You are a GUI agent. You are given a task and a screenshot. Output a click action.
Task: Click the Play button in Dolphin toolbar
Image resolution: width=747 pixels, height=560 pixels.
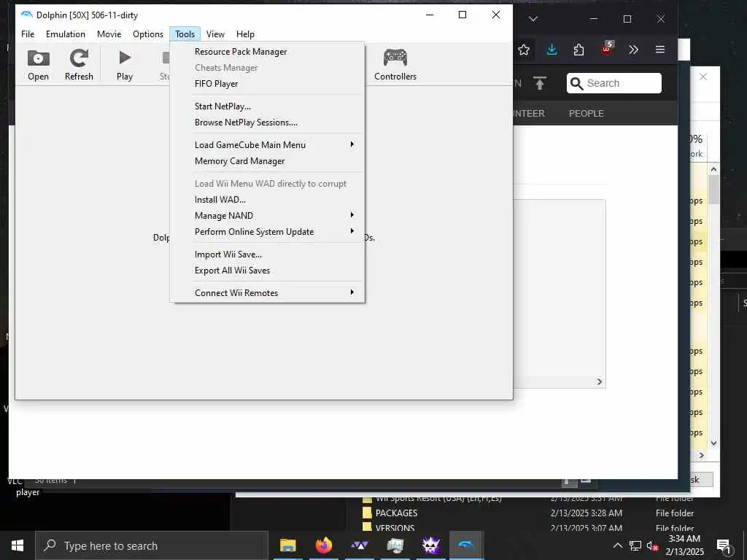[x=124, y=64]
